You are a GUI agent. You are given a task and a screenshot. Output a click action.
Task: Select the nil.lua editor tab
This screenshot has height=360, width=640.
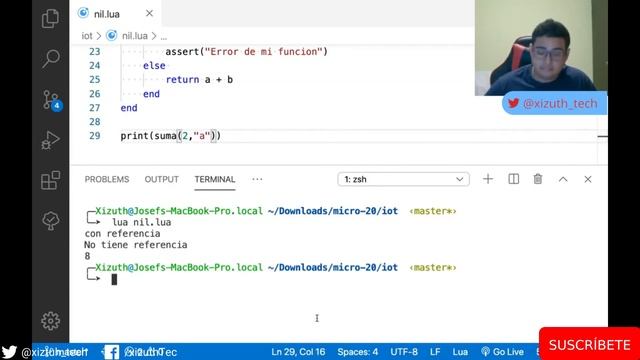click(116, 13)
